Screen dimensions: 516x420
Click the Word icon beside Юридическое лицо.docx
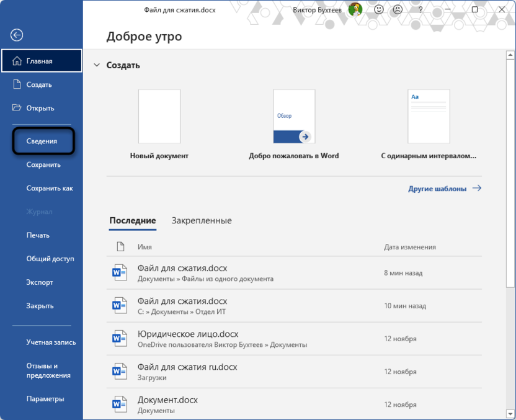(120, 339)
